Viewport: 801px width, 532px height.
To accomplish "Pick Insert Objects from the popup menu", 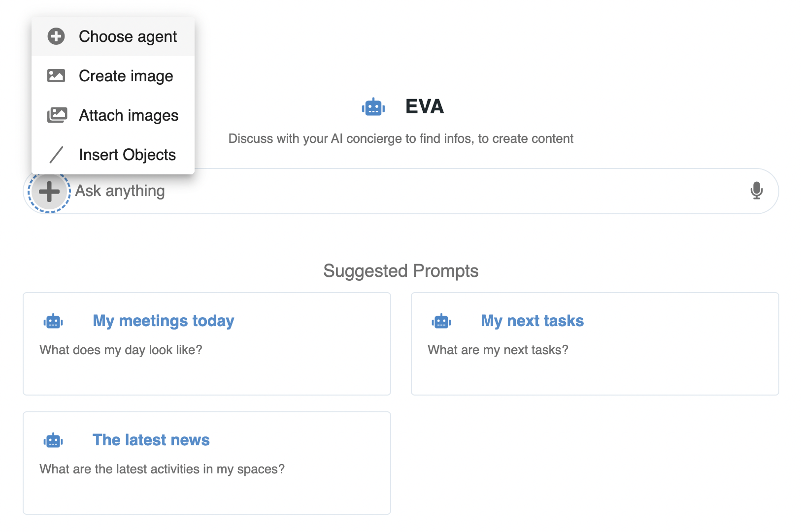I will coord(127,155).
